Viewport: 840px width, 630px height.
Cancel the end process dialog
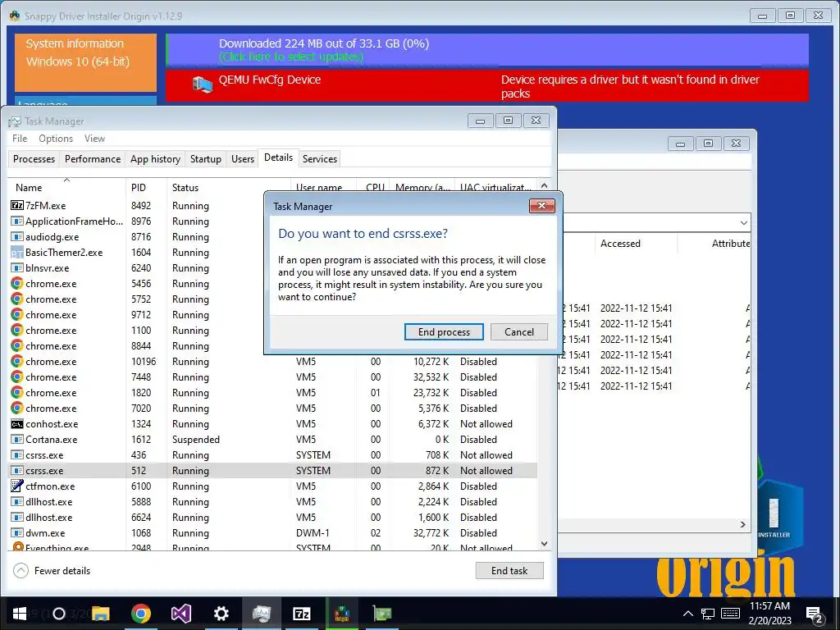[x=518, y=332]
